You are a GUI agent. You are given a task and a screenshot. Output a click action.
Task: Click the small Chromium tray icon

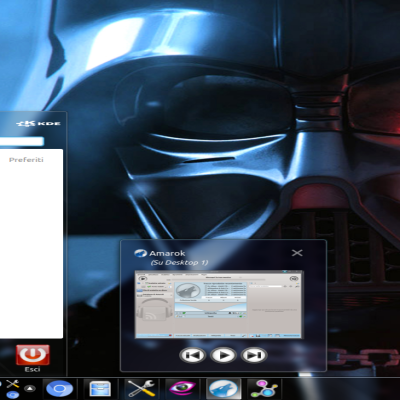coord(13,395)
